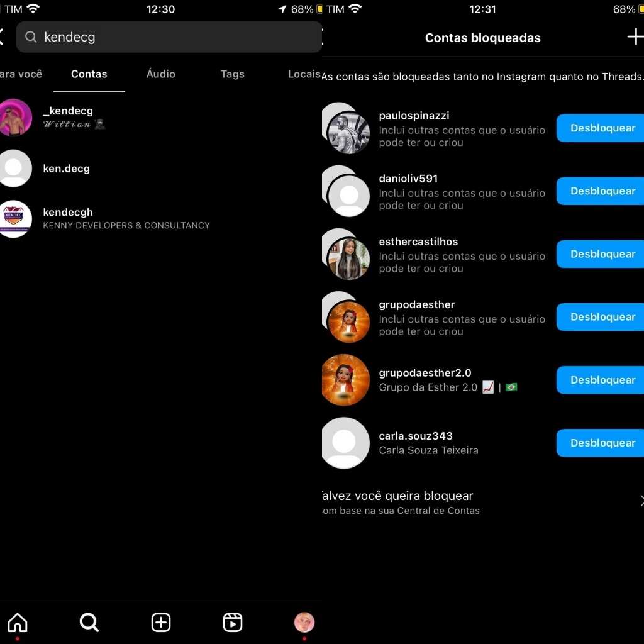The width and height of the screenshot is (644, 644).
Task: Unblock danioliv591 with Desbloquear button
Action: (602, 191)
